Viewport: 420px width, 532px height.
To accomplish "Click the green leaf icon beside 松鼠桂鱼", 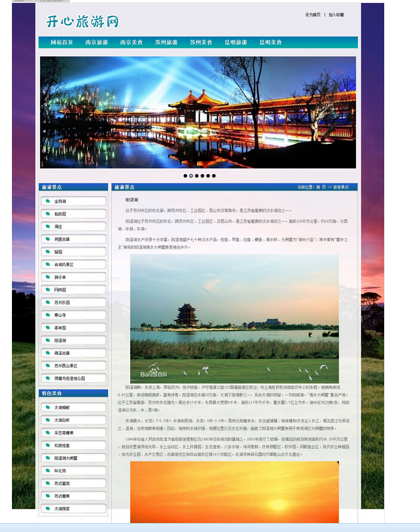I will 47,445.
